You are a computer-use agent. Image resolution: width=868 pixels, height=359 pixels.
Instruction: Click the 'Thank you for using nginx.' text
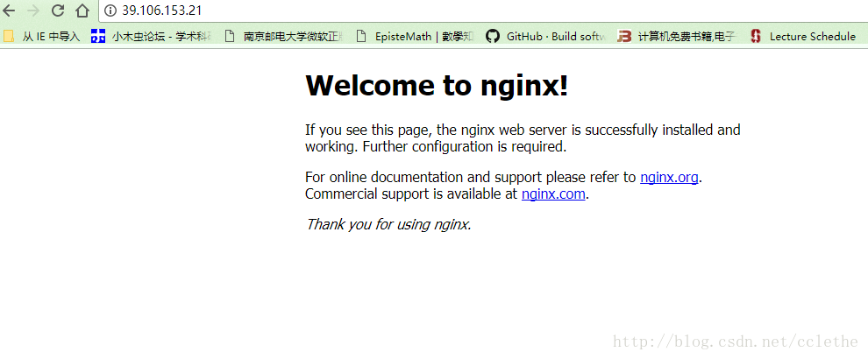[388, 224]
